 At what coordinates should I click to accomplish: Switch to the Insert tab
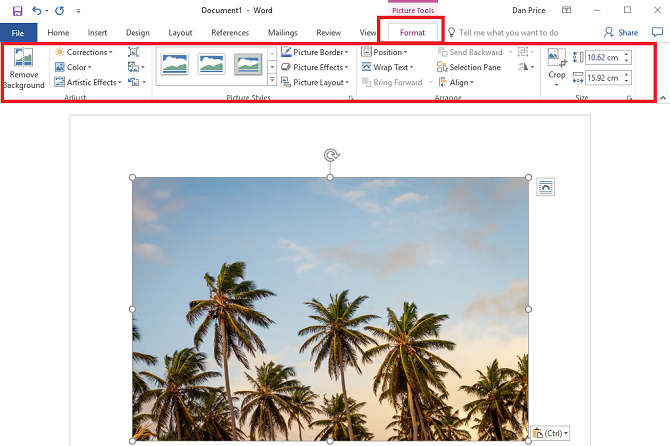point(97,33)
